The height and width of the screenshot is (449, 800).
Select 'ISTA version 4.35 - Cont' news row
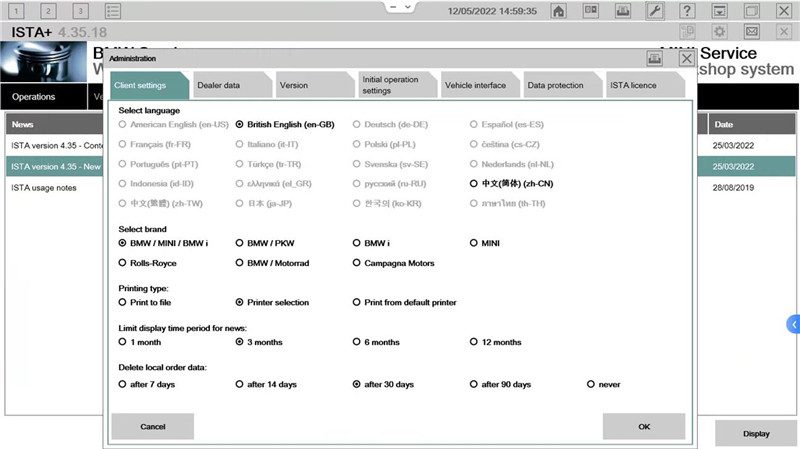pyautogui.click(x=55, y=145)
